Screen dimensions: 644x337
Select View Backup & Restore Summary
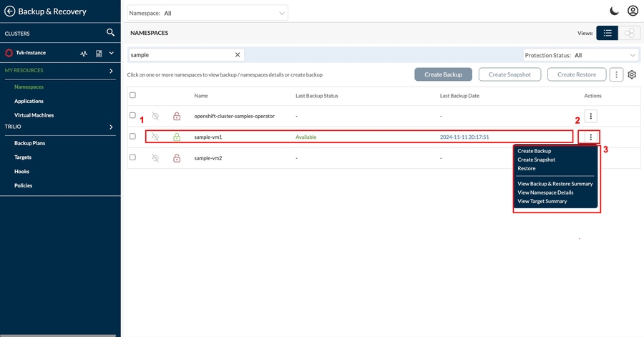(555, 184)
